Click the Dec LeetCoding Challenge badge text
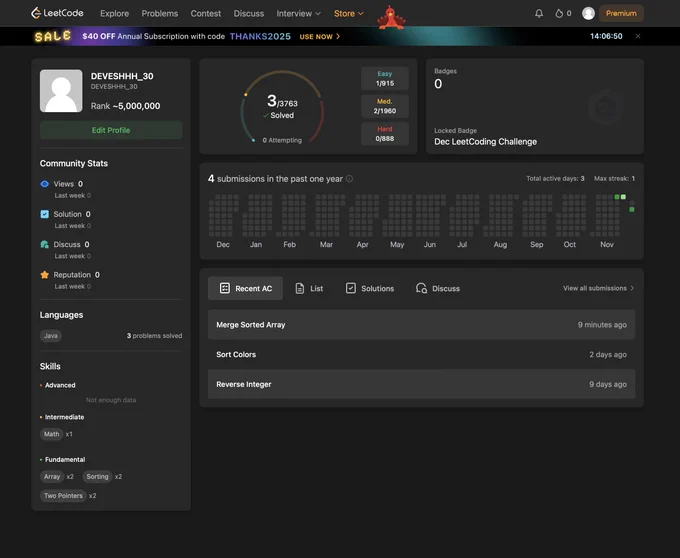The height and width of the screenshot is (558, 680). pos(486,142)
